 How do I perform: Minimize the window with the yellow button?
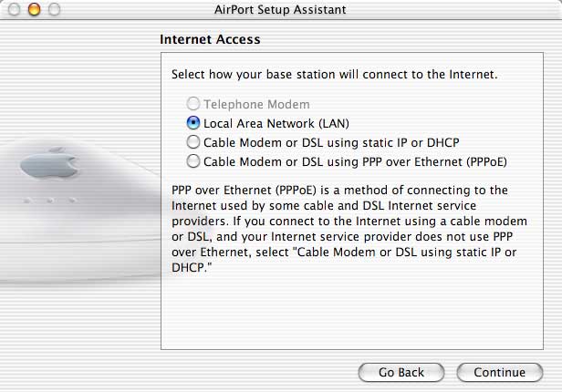tap(34, 9)
